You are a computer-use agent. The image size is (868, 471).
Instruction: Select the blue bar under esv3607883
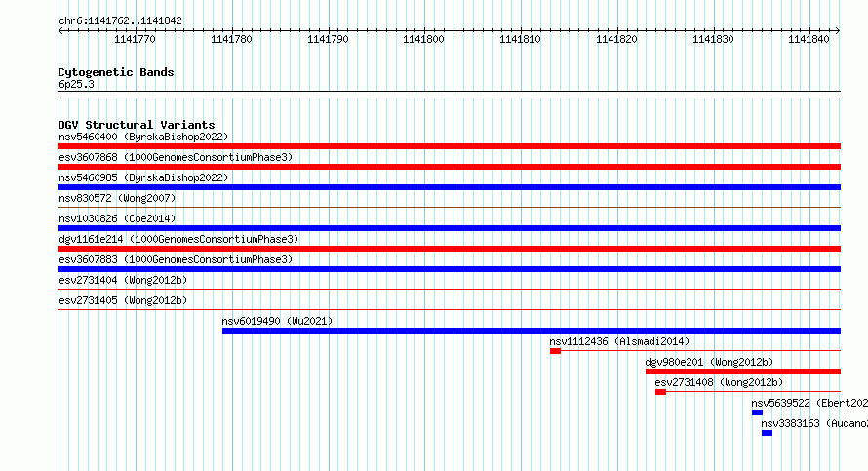pyautogui.click(x=449, y=269)
